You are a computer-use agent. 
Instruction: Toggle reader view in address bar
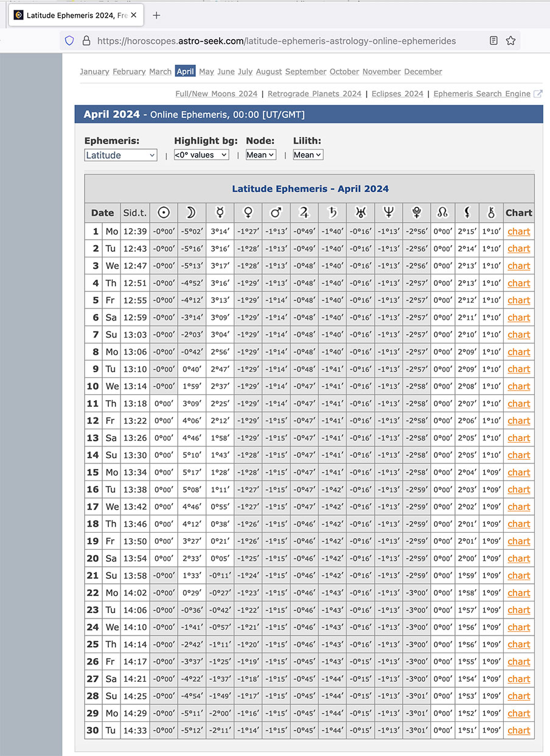click(493, 41)
